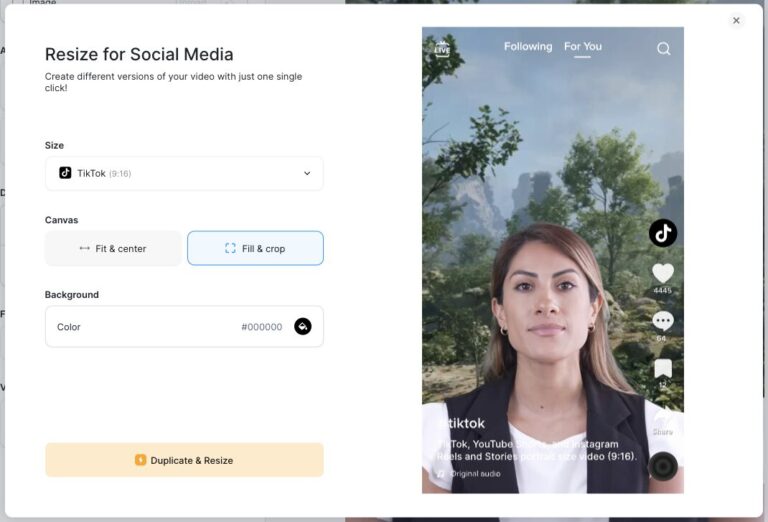Click the Duplicate & Resize button
This screenshot has width=768, height=522.
(184, 460)
